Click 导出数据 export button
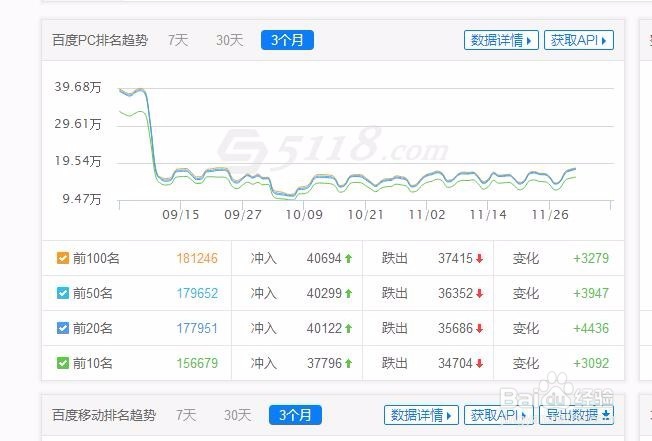652x441 pixels. click(x=577, y=415)
